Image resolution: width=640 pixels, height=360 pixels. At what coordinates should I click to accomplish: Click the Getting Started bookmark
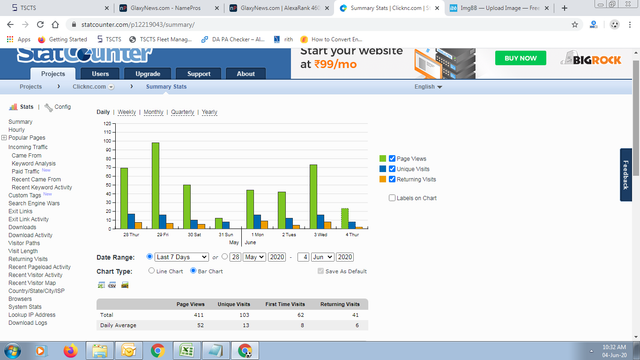(62, 39)
